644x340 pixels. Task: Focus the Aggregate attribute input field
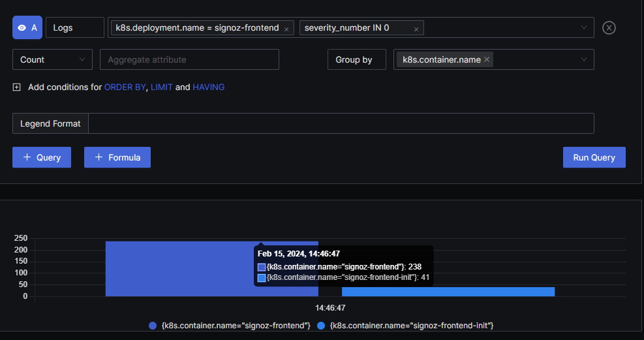[x=189, y=59]
